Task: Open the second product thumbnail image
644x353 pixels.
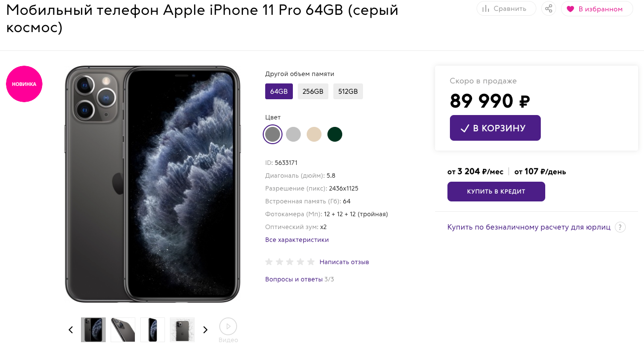Action: (x=123, y=330)
